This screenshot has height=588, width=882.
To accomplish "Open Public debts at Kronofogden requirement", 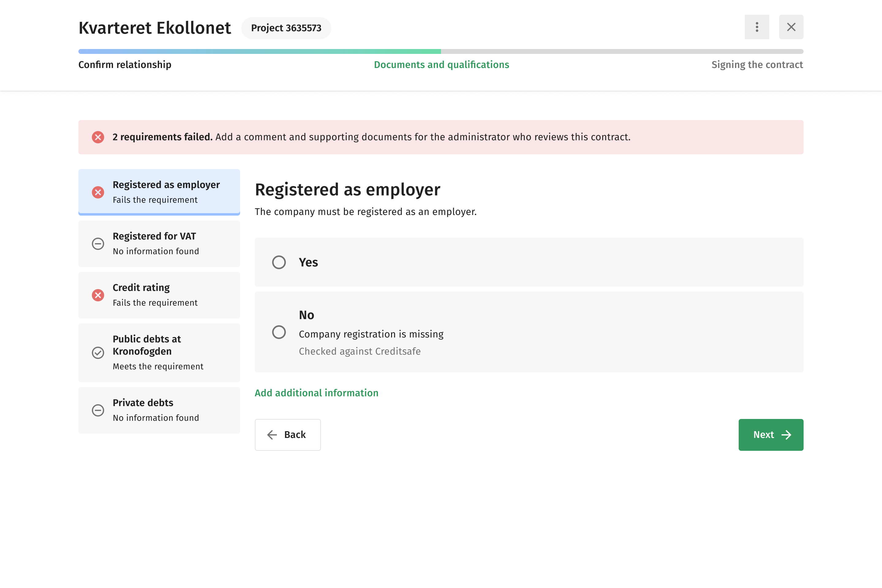I will pos(159,353).
